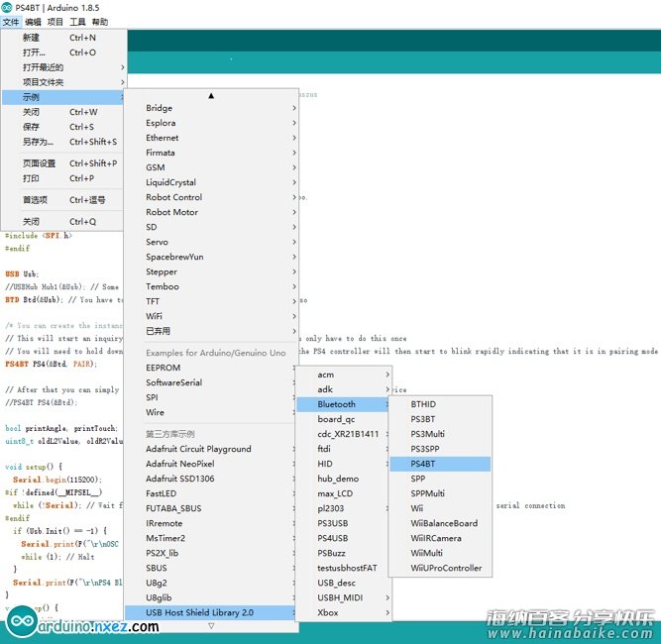661x644 pixels.
Task: Open Adafruit SSD1306 examples
Action: [211, 479]
